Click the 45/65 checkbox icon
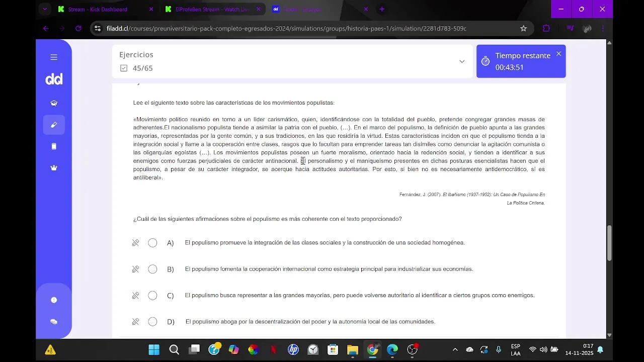644x362 pixels. click(x=124, y=68)
